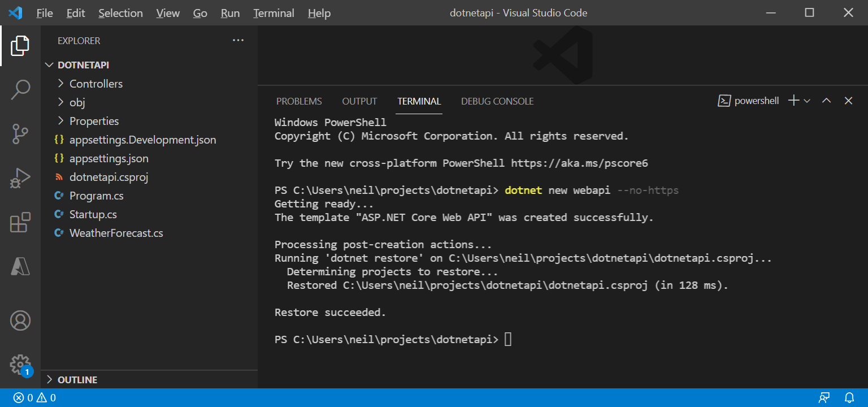Viewport: 868px width, 407px height.
Task: Expand the Controllers folder
Action: click(96, 84)
